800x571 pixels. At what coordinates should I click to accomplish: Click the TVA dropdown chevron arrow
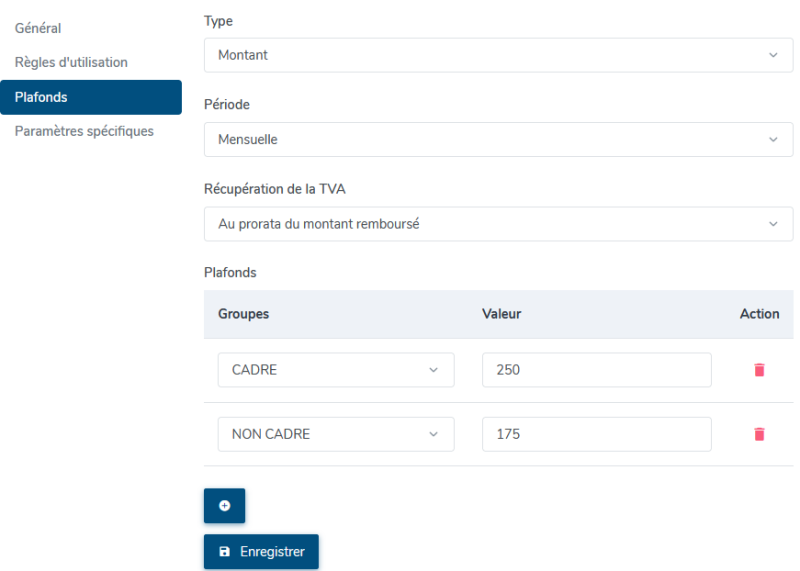pyautogui.click(x=773, y=224)
